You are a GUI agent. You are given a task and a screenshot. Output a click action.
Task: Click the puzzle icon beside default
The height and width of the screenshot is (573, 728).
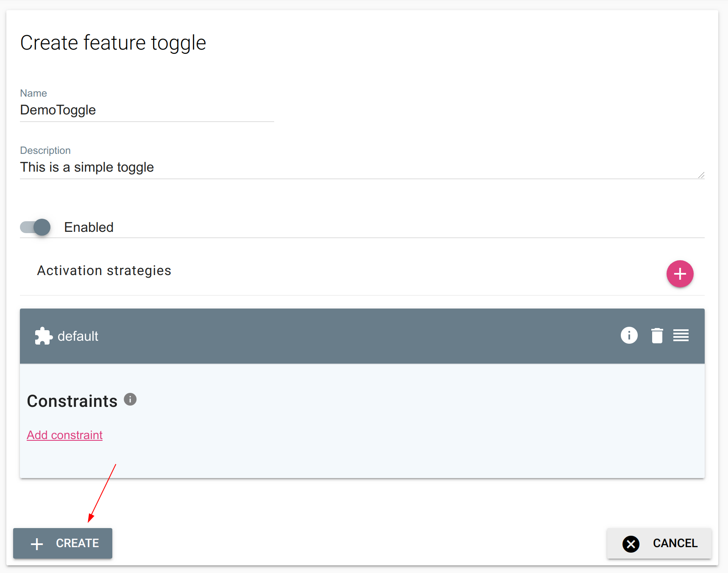(x=44, y=335)
